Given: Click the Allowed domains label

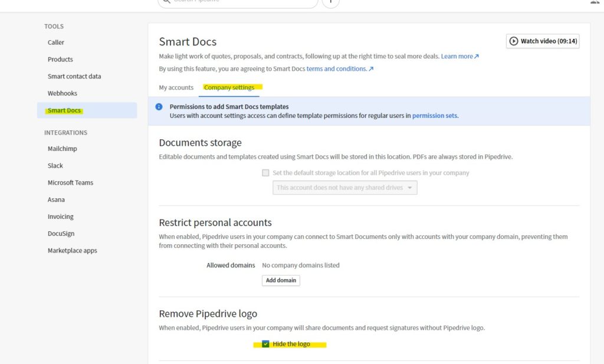Looking at the screenshot, I should point(231,265).
